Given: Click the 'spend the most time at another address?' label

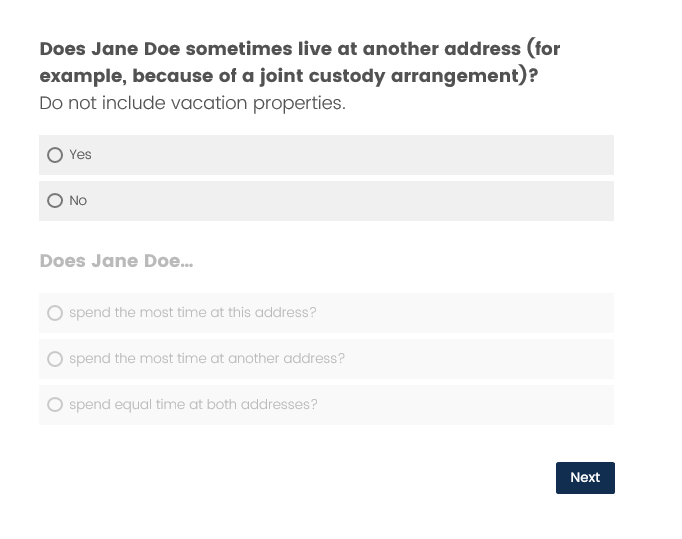Looking at the screenshot, I should pos(206,359).
